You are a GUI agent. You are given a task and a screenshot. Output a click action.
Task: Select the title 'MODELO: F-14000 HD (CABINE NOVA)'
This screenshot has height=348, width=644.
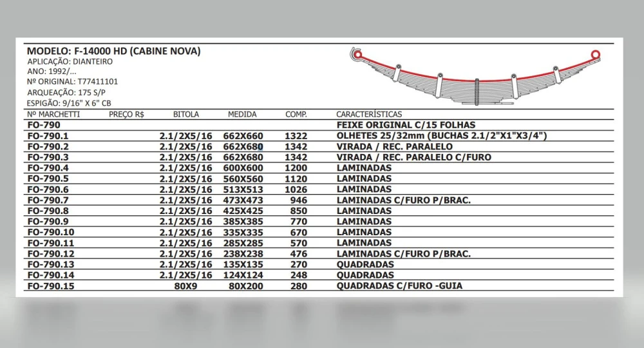(114, 52)
